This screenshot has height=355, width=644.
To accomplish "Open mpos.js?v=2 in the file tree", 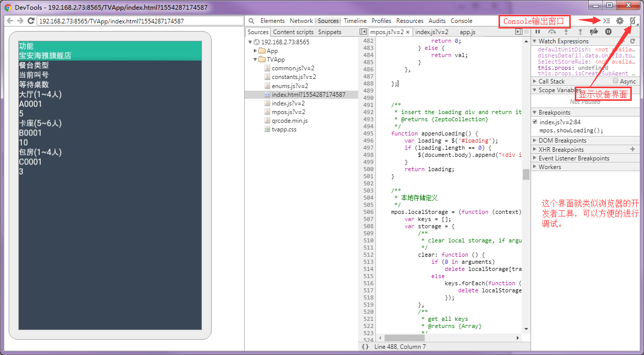I will pyautogui.click(x=288, y=112).
